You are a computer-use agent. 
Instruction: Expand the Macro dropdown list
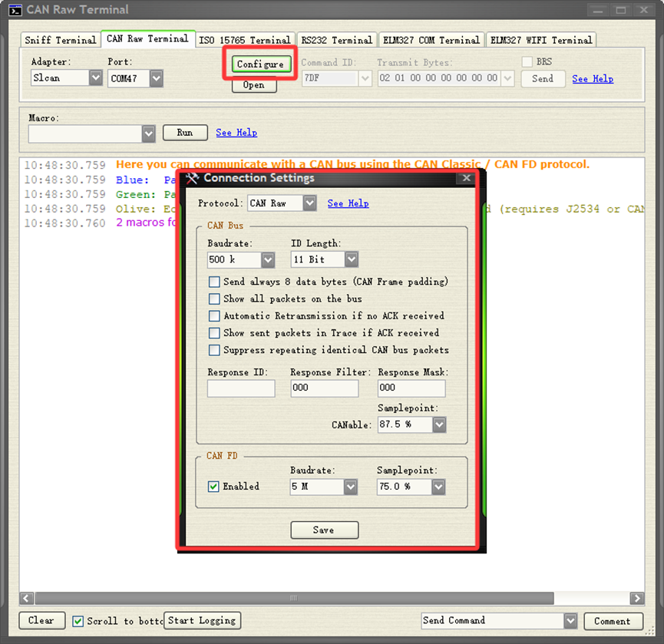(x=148, y=134)
